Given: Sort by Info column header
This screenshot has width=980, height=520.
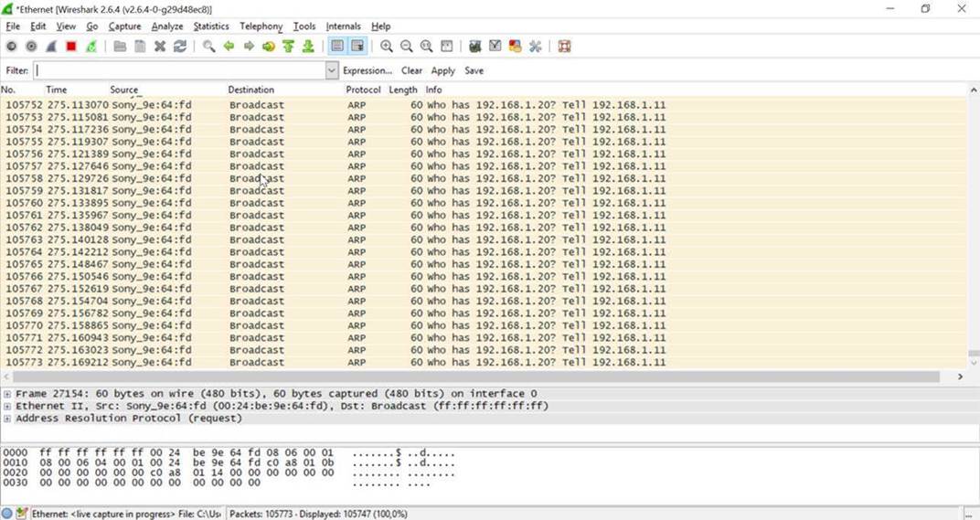Looking at the screenshot, I should (x=433, y=90).
